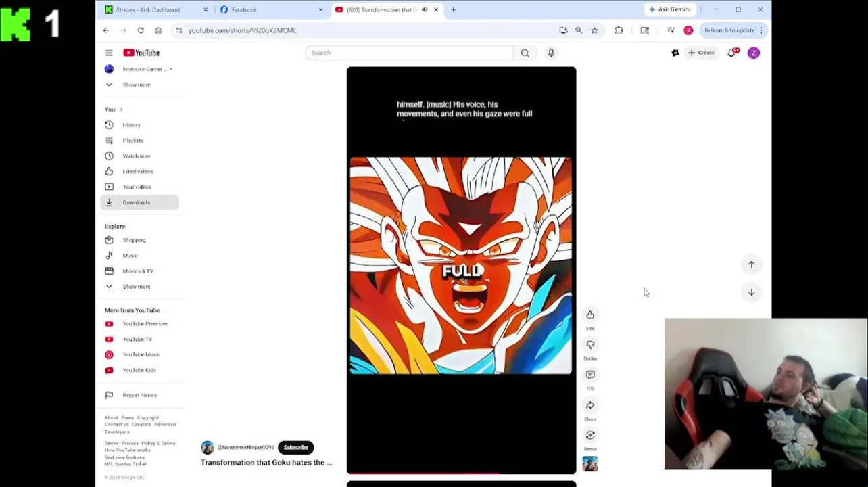Viewport: 868px width, 487px height.
Task: Open Chrome profile avatar
Action: click(x=688, y=30)
